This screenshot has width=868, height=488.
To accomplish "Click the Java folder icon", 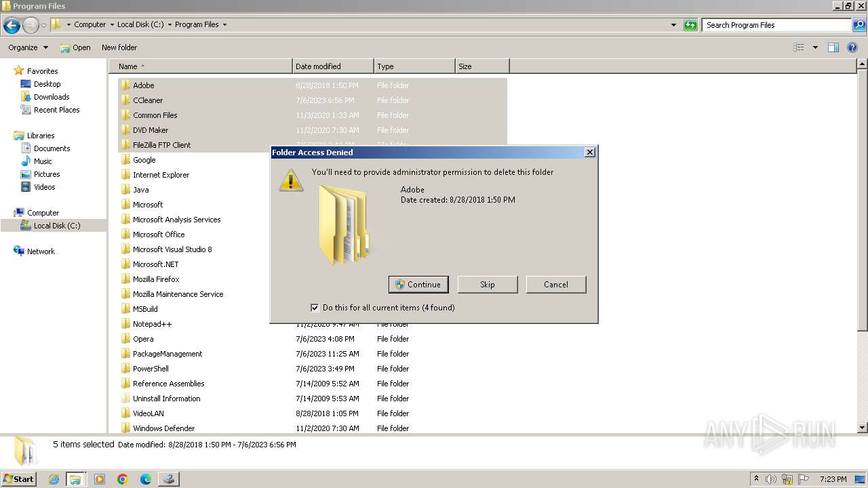I will point(125,190).
